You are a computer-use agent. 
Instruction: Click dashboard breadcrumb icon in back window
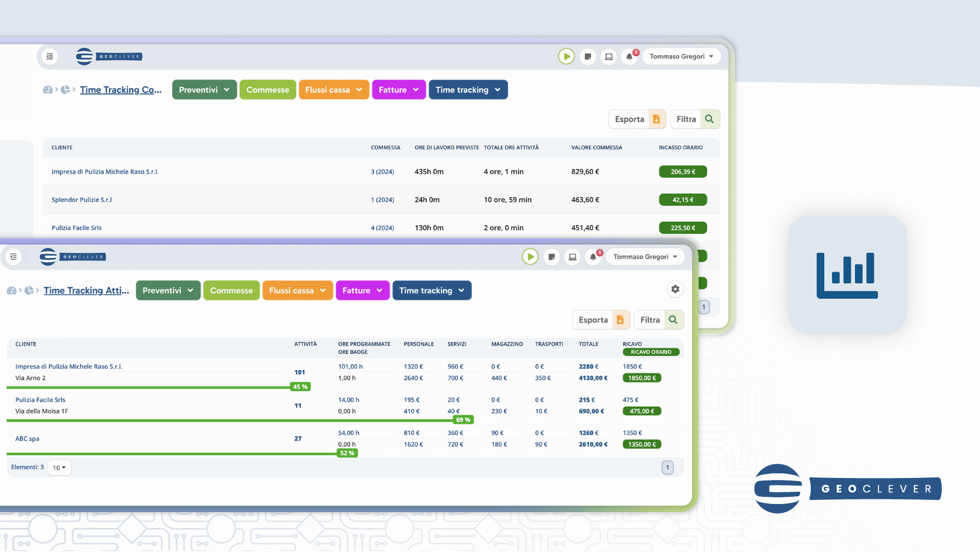point(48,90)
